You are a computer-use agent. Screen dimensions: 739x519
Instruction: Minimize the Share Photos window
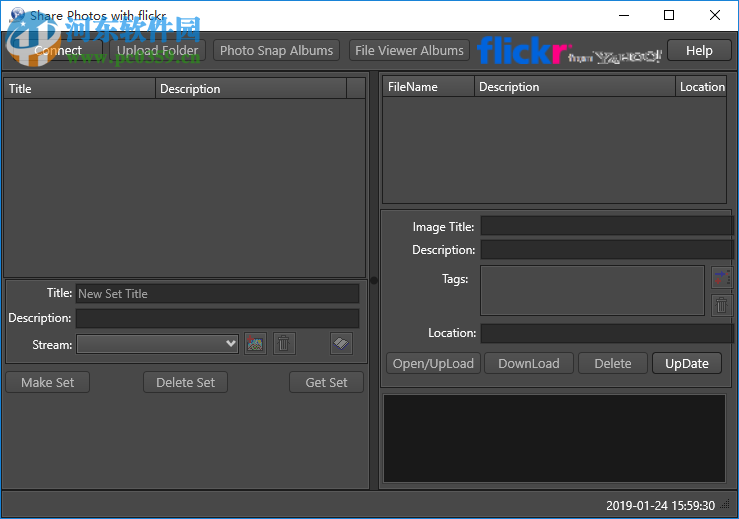pos(624,15)
